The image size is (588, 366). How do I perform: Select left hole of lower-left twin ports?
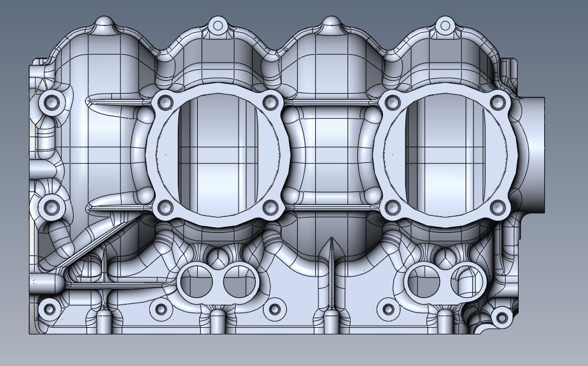pyautogui.click(x=195, y=282)
